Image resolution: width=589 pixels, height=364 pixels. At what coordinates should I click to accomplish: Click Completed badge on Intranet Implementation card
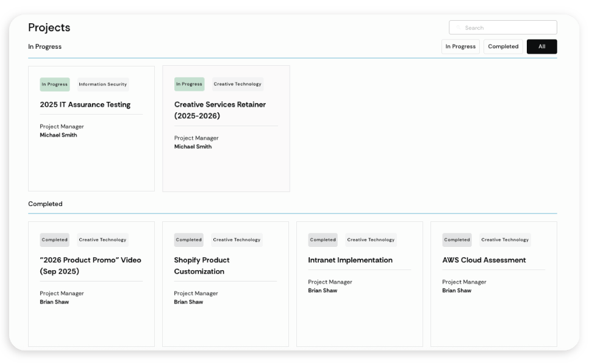(x=323, y=240)
